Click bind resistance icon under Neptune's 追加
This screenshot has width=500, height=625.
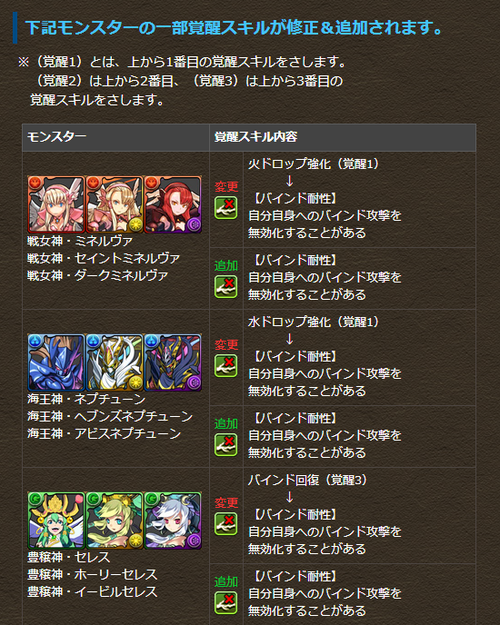coord(226,445)
